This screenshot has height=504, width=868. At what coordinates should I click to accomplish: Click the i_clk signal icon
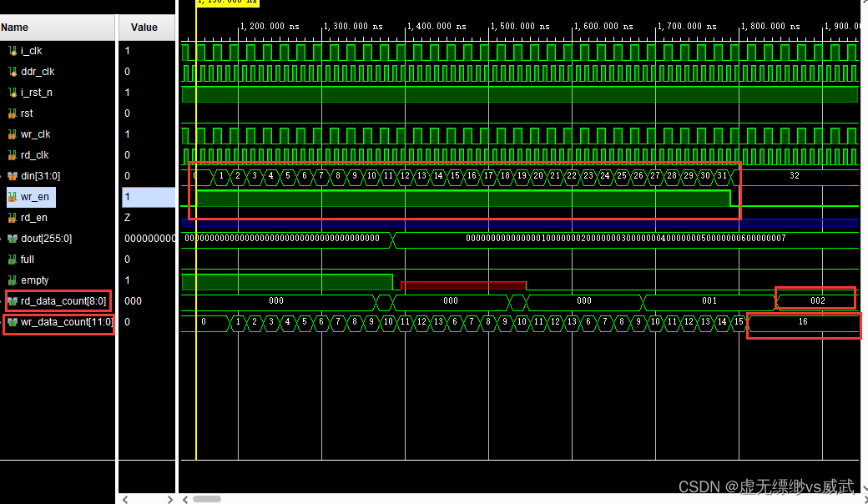coord(13,51)
